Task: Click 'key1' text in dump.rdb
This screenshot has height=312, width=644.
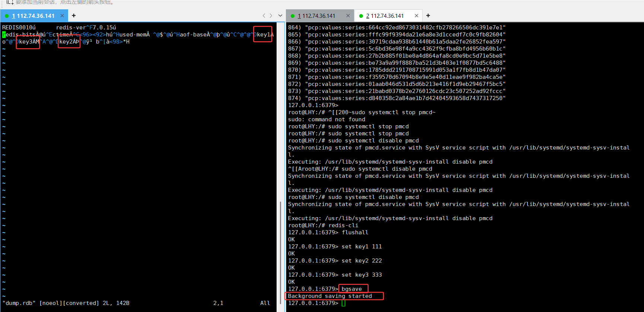Action: pyautogui.click(x=264, y=35)
